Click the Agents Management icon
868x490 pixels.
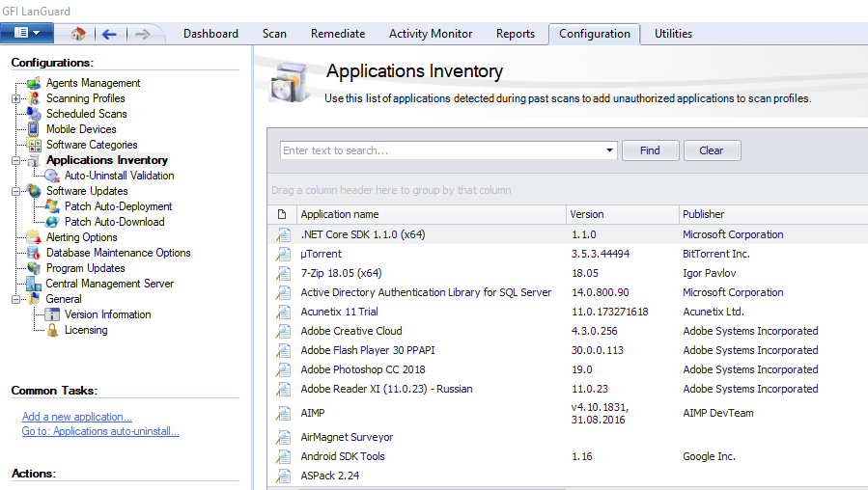35,83
